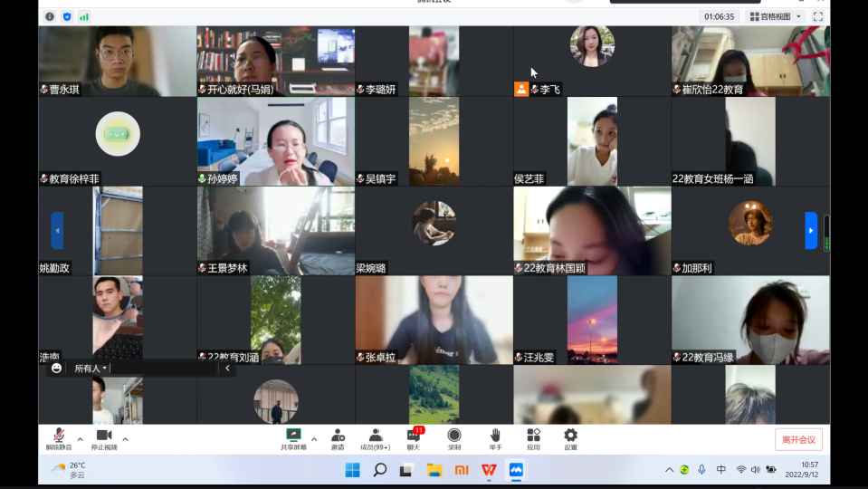This screenshot has height=489, width=868.
Task: Start screen sharing (共享屏幕)
Action: 293,438
